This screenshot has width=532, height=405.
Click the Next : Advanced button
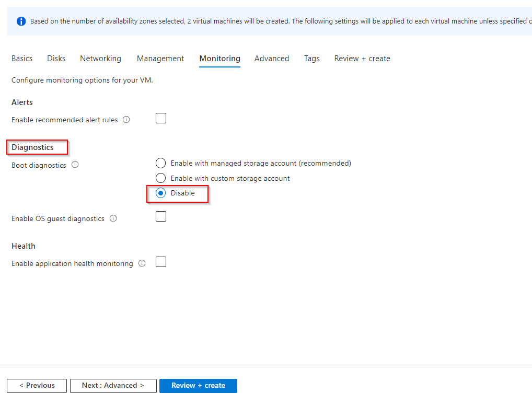pyautogui.click(x=113, y=386)
